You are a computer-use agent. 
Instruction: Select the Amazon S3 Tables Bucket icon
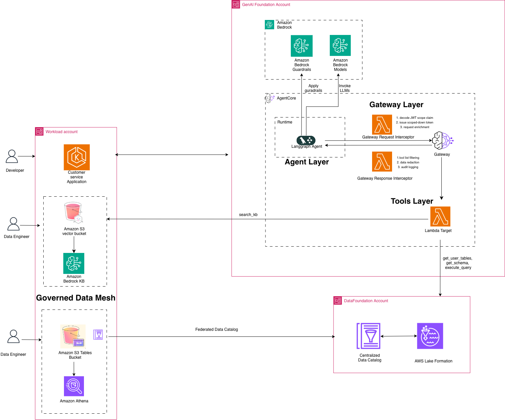pos(73,336)
